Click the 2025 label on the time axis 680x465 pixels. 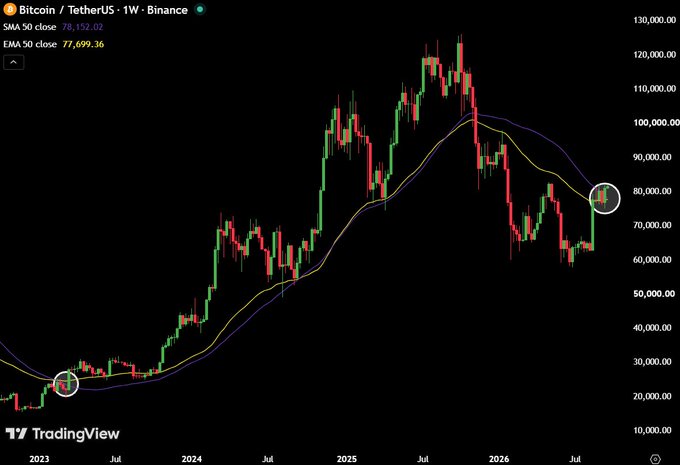pyautogui.click(x=347, y=459)
